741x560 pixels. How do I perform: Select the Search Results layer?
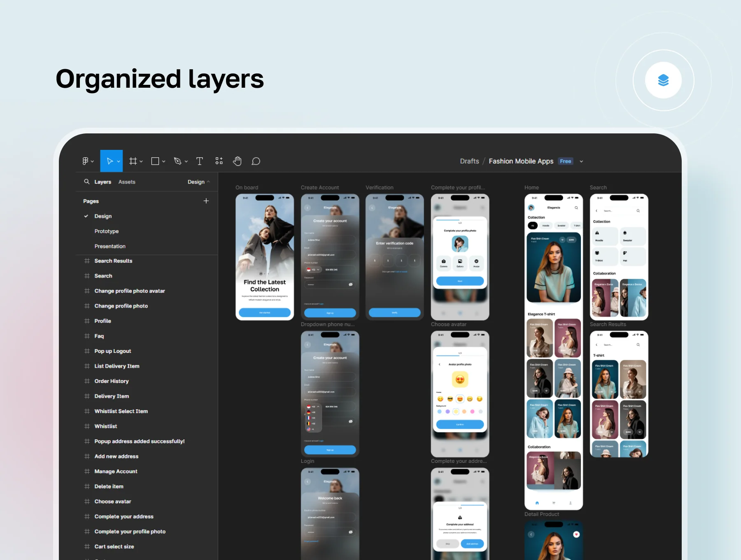[113, 261]
